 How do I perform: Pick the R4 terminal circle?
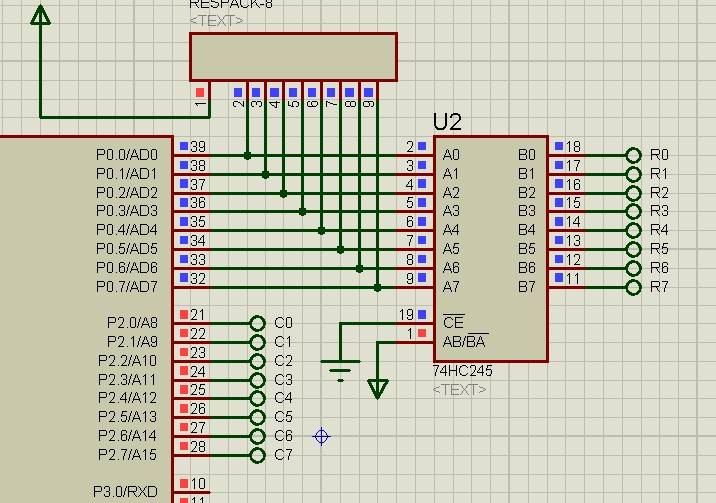[633, 231]
